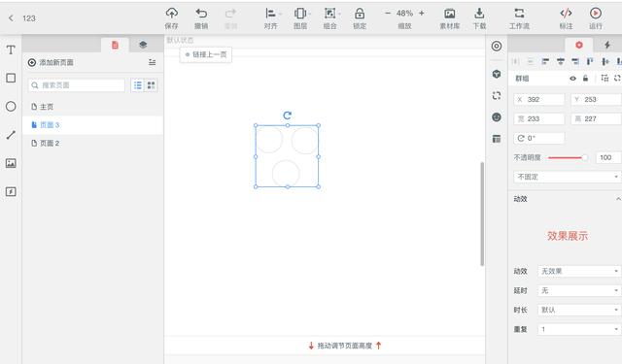Screen dimensions: 622x364
Task: Select the Image tool
Action: coord(11,163)
